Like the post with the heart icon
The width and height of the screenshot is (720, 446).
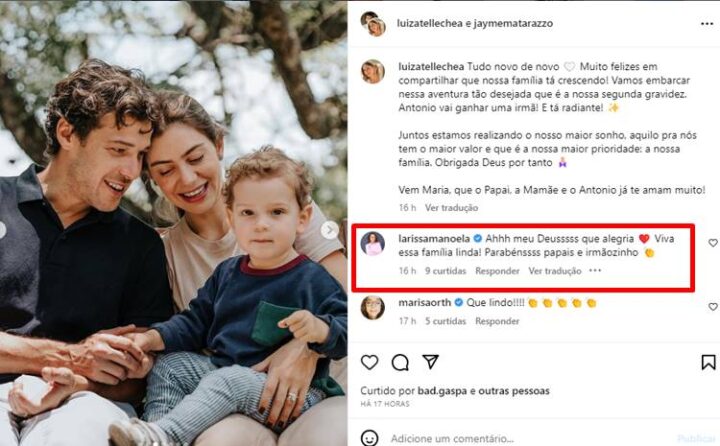370,362
